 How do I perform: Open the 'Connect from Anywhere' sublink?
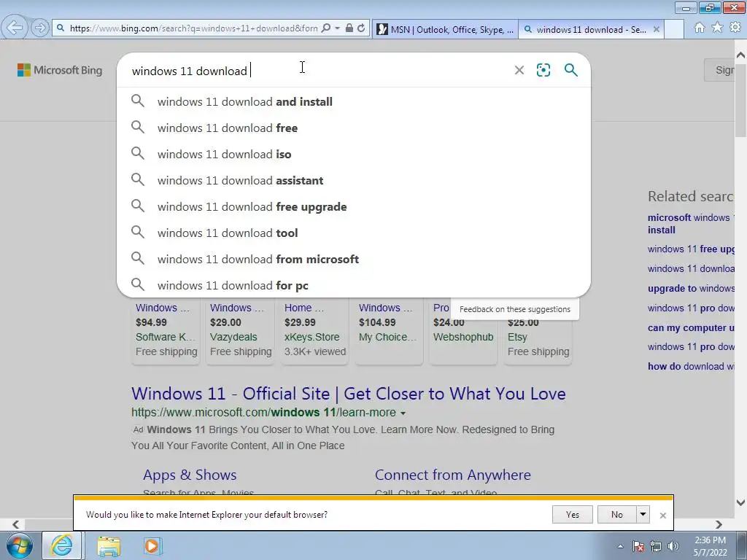(x=452, y=475)
